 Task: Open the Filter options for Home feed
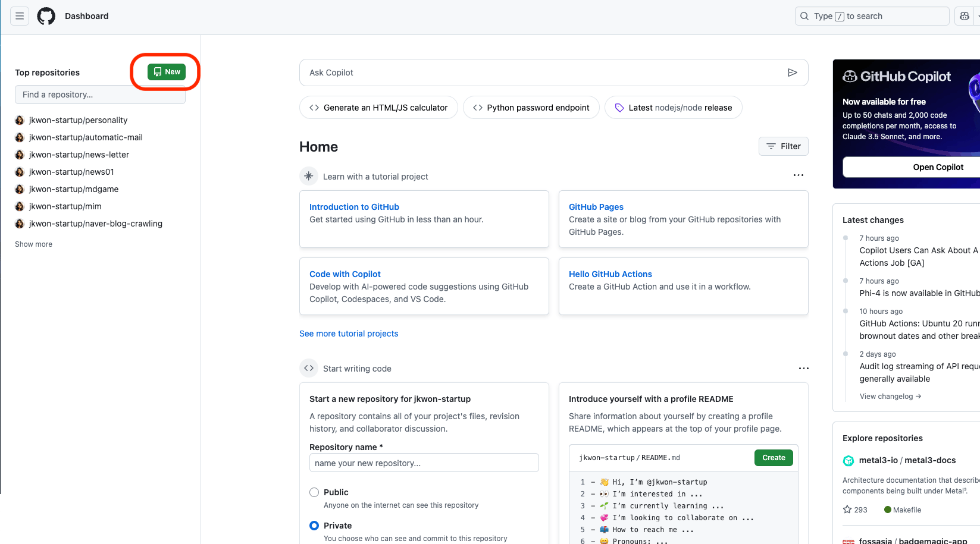pos(783,146)
